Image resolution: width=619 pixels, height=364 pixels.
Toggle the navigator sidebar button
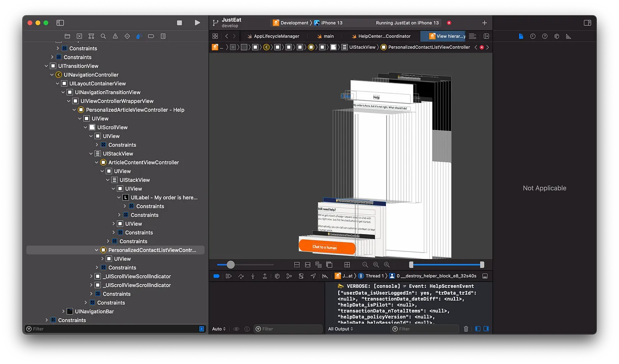click(x=60, y=23)
